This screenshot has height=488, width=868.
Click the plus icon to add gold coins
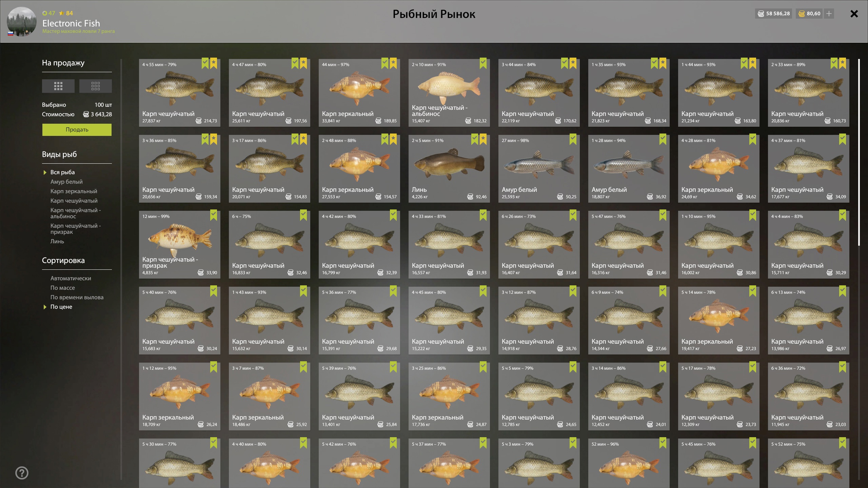coord(829,14)
